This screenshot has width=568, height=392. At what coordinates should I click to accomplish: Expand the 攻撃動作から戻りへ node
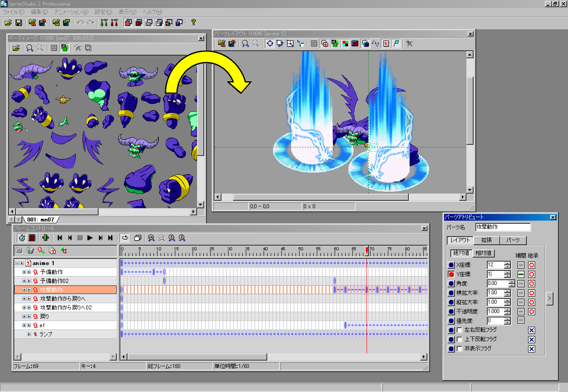tap(24, 298)
